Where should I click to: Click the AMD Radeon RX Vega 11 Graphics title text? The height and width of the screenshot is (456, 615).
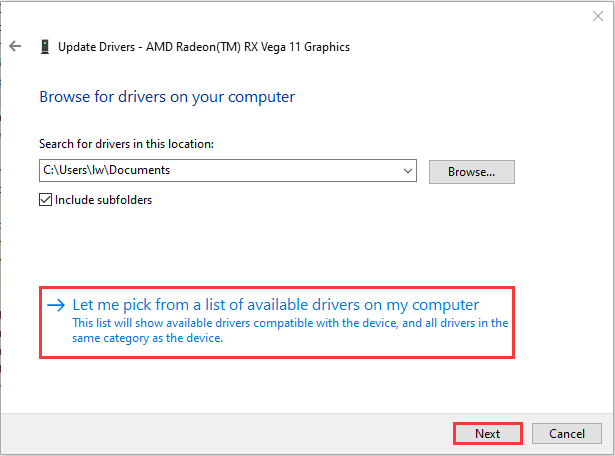click(x=248, y=47)
